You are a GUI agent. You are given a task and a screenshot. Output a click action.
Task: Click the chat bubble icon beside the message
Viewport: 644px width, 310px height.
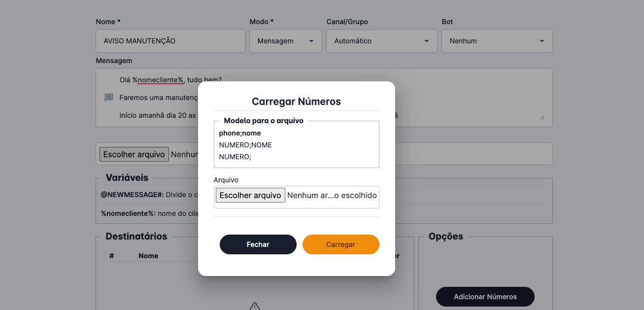(108, 97)
